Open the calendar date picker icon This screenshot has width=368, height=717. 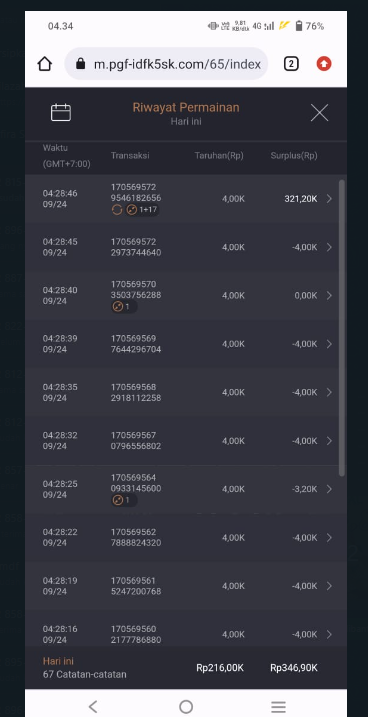pos(61,112)
